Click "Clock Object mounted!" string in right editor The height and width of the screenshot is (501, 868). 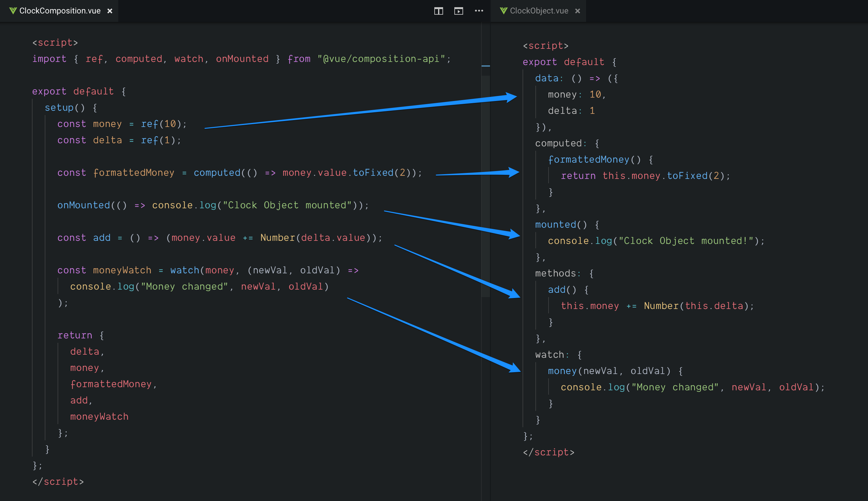point(686,241)
